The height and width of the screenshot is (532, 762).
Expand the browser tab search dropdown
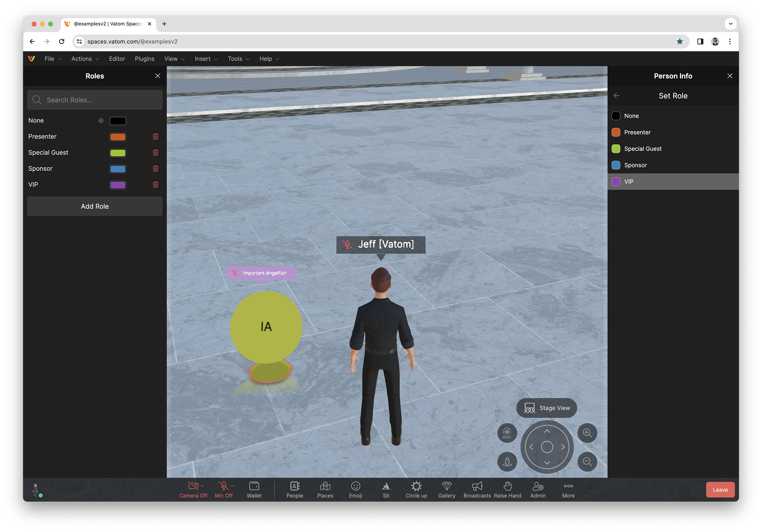(x=731, y=23)
